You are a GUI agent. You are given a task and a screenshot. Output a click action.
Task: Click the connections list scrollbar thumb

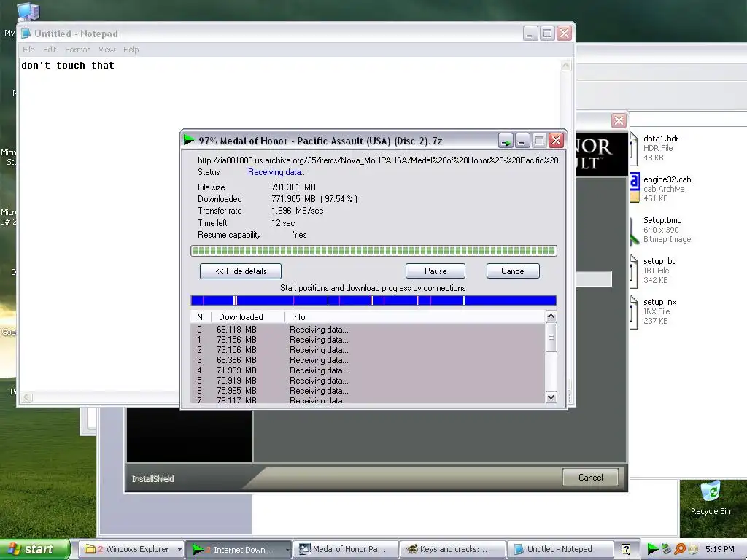tap(551, 337)
